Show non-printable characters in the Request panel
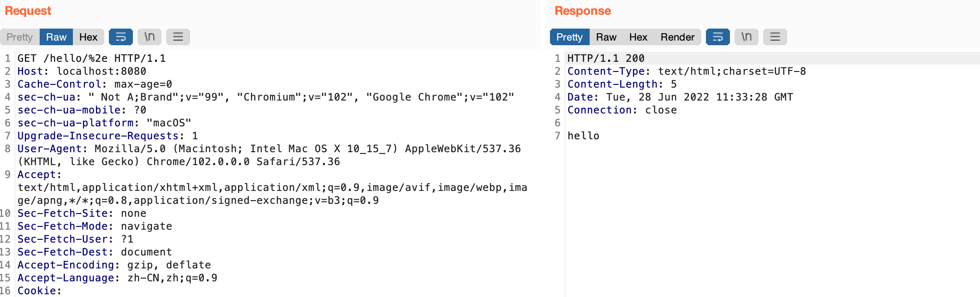Image resolution: width=980 pixels, height=297 pixels. pos(149,37)
